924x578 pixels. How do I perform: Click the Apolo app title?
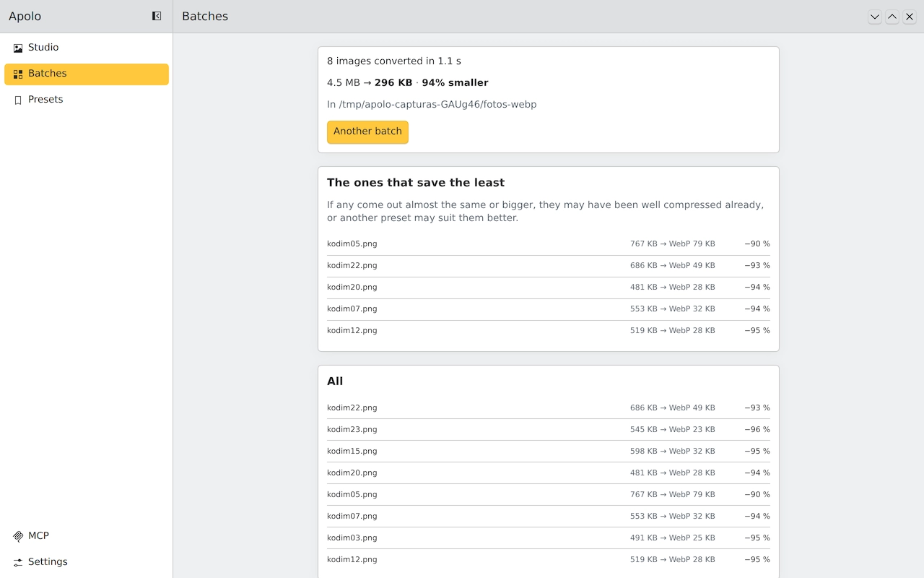coord(25,16)
